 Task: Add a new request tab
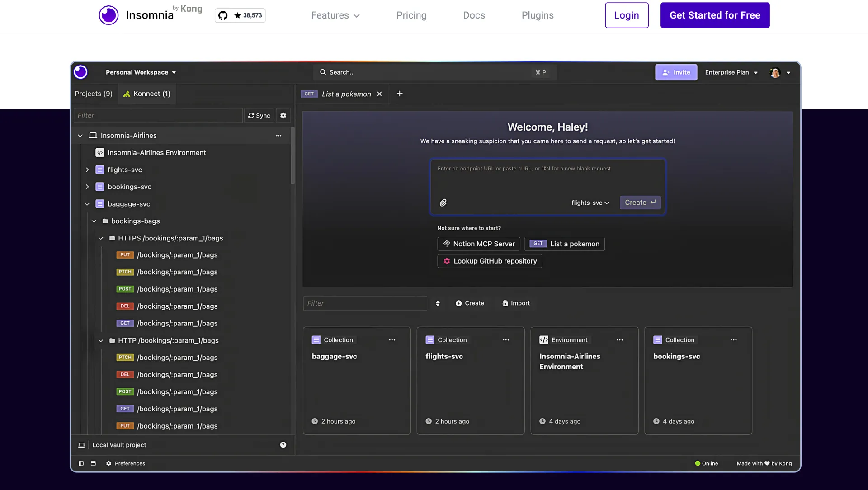point(400,94)
